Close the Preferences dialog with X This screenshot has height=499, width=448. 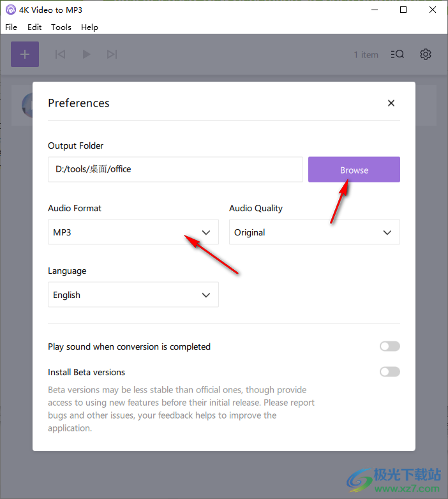click(391, 103)
